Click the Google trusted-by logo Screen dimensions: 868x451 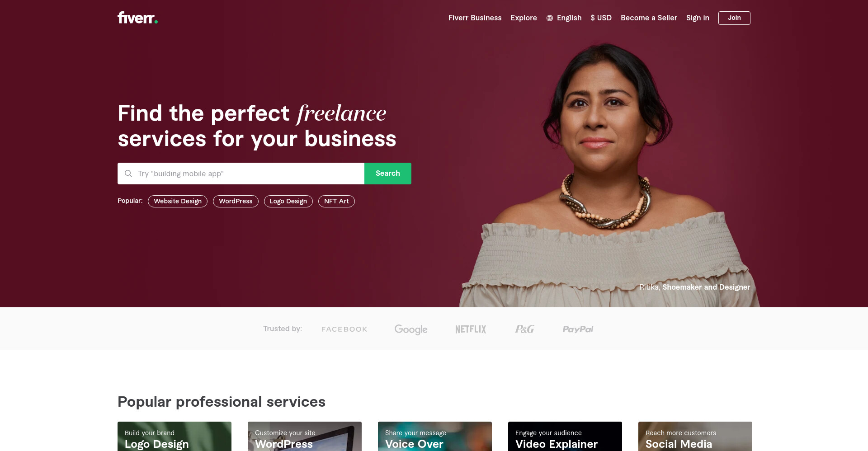(x=410, y=329)
